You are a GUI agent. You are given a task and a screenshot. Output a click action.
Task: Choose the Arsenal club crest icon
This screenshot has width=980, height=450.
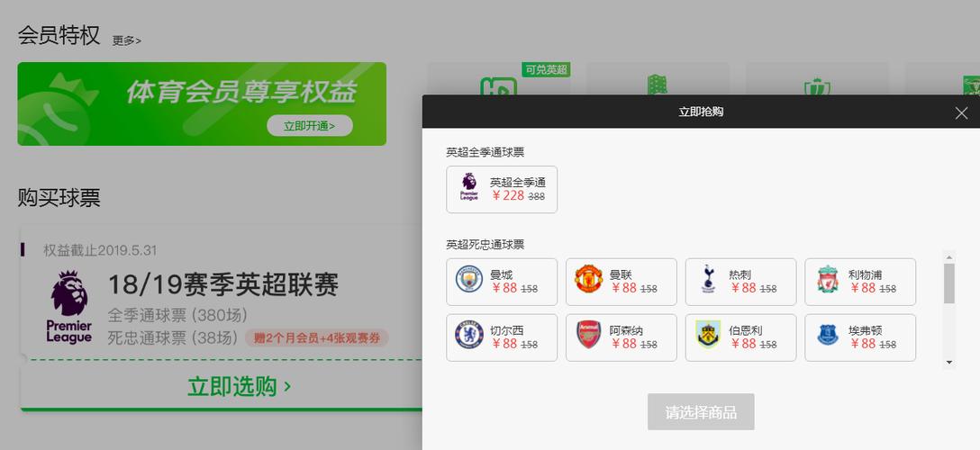pyautogui.click(x=588, y=335)
